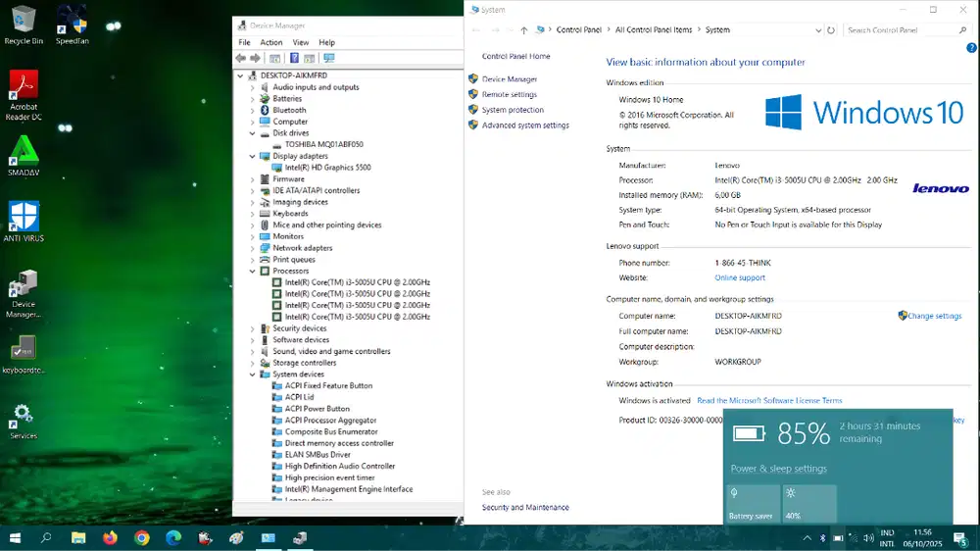Toggle the Battery saver tile
The height and width of the screenshot is (551, 980).
(752, 503)
